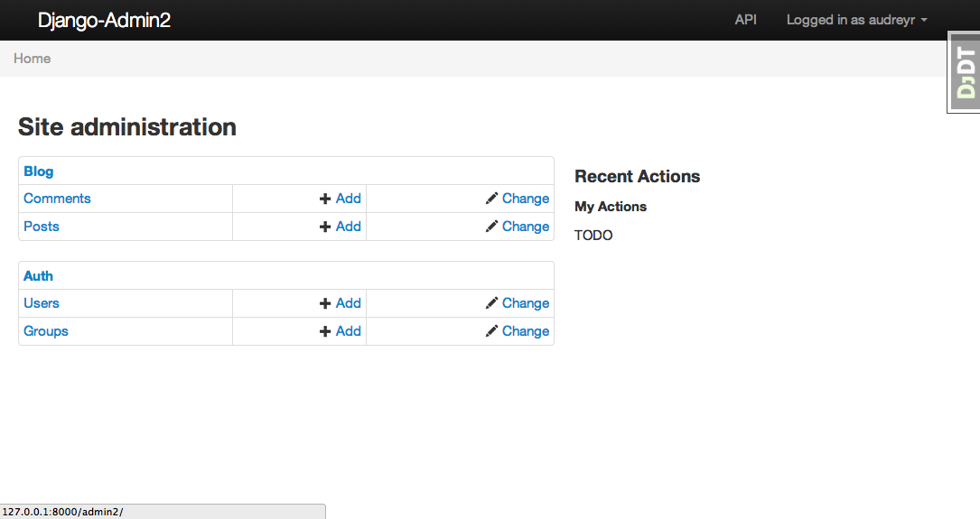Open the Comments model list

pyautogui.click(x=57, y=199)
